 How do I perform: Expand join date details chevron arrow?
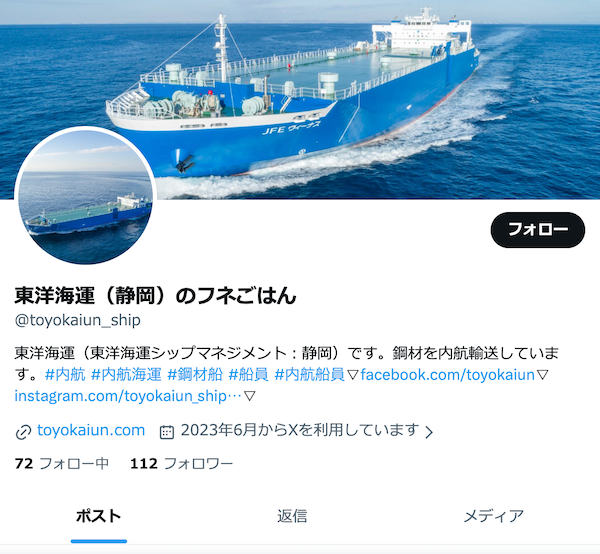click(429, 432)
